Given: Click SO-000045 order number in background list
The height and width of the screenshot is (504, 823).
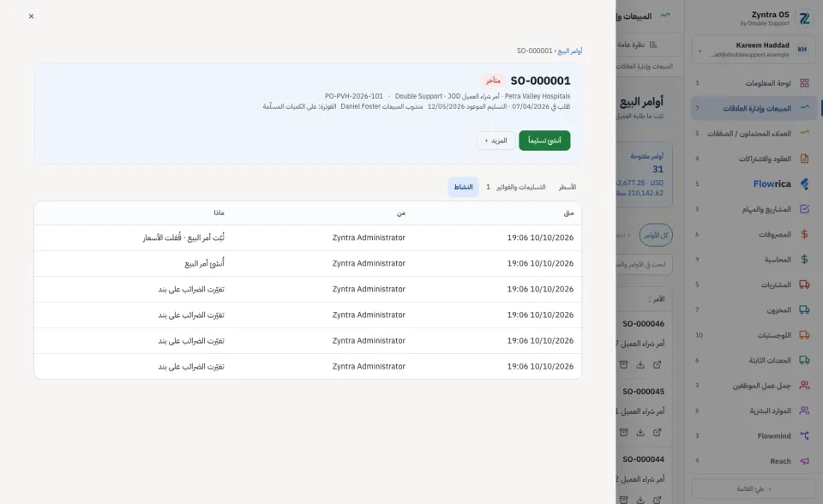Looking at the screenshot, I should [x=644, y=392].
